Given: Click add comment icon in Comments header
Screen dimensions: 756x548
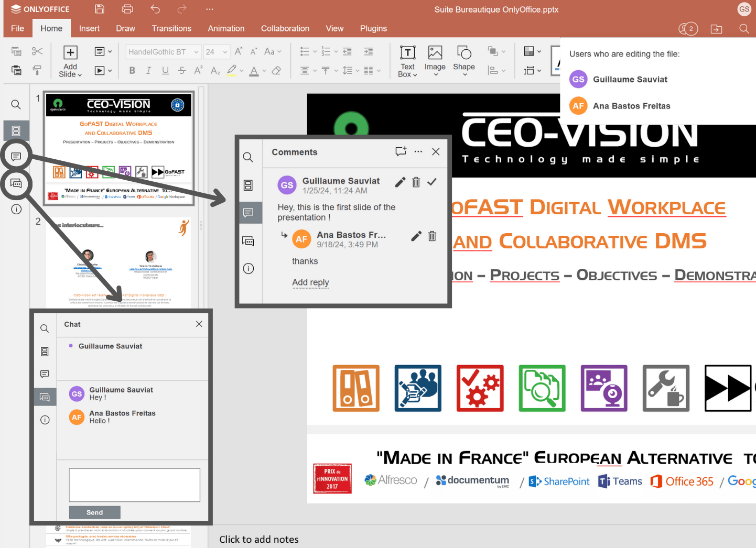Looking at the screenshot, I should tap(401, 151).
